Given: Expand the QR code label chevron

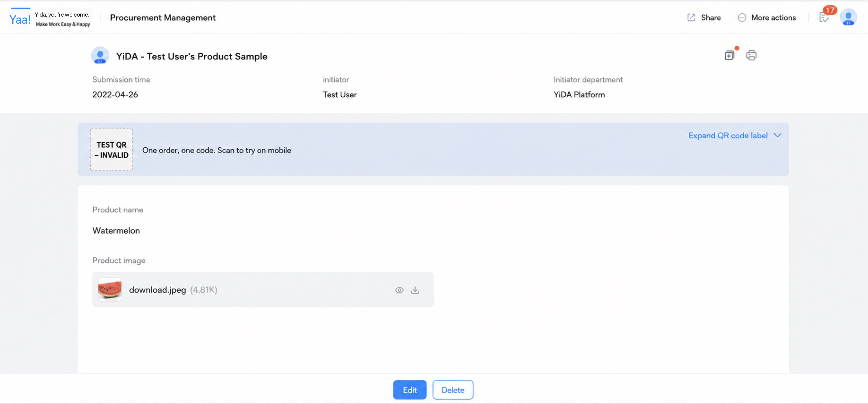Looking at the screenshot, I should point(777,135).
